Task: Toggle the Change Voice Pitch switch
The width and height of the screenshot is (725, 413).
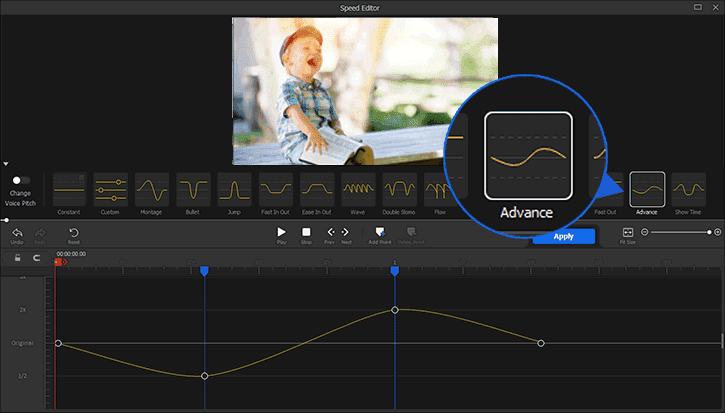Action: [20, 180]
